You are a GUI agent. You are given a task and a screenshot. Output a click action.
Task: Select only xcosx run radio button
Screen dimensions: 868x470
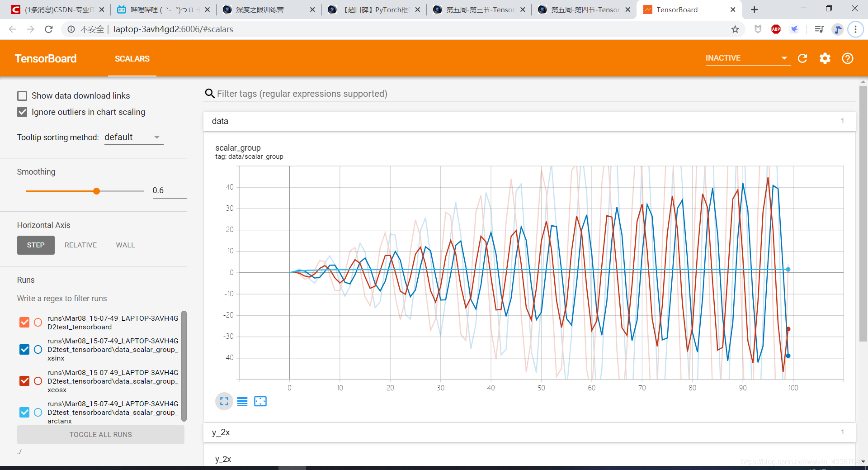[38, 381]
